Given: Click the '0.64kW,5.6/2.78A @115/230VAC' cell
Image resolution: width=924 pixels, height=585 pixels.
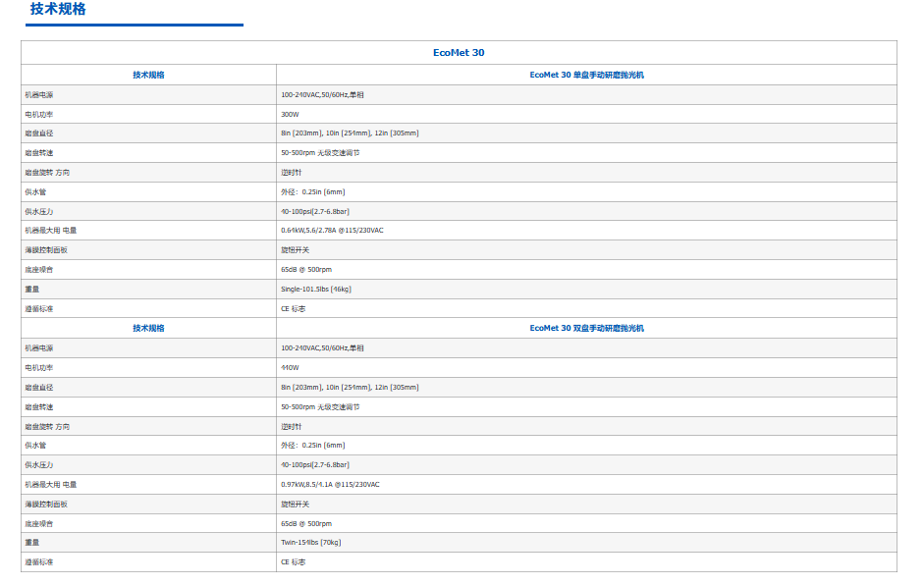Looking at the screenshot, I should (332, 231).
